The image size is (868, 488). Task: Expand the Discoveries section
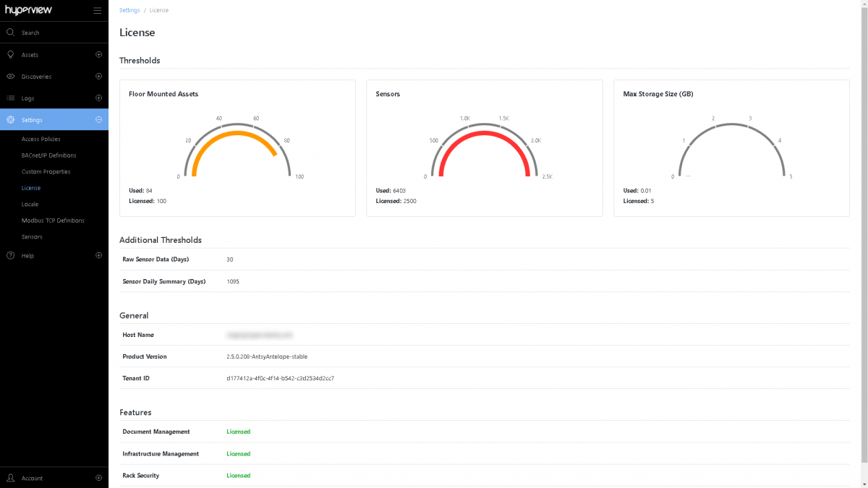coord(98,76)
